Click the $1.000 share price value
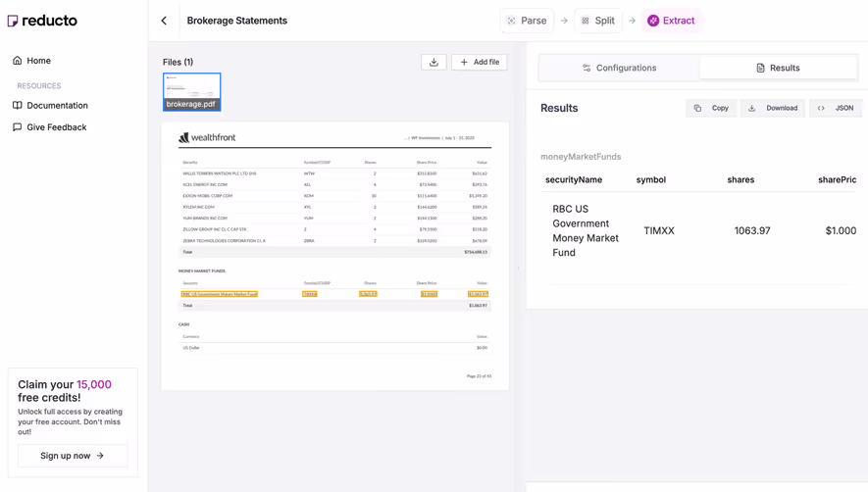The height and width of the screenshot is (492, 868). coord(841,230)
